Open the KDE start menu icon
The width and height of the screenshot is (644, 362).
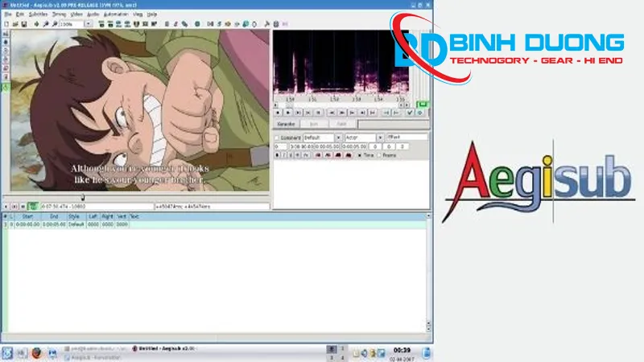(8, 353)
